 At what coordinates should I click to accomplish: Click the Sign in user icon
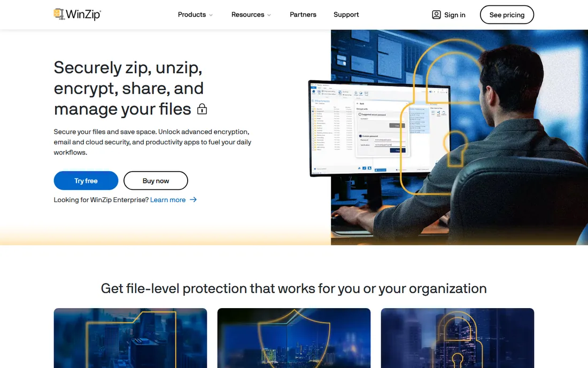(436, 14)
